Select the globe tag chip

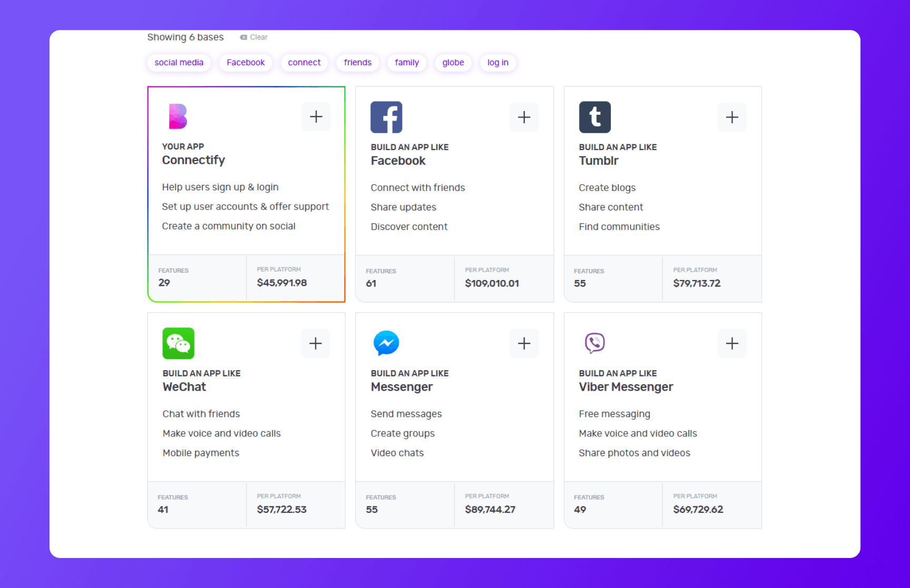pyautogui.click(x=453, y=63)
